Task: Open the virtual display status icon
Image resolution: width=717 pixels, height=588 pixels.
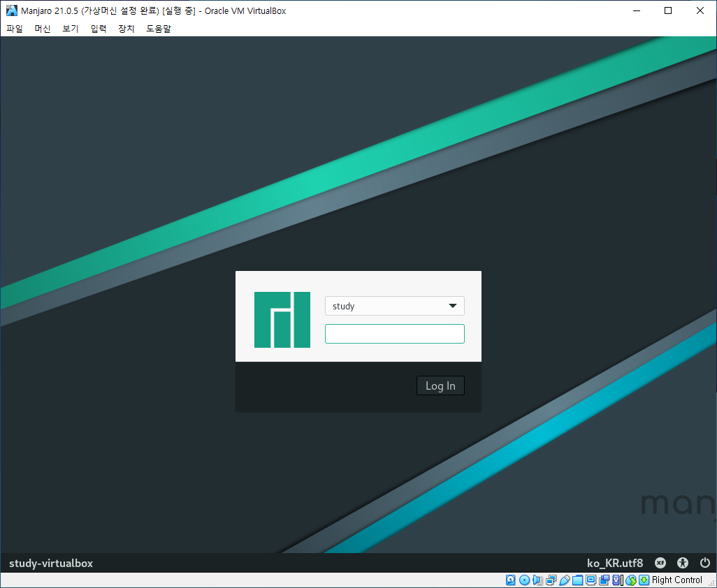Action: [591, 580]
